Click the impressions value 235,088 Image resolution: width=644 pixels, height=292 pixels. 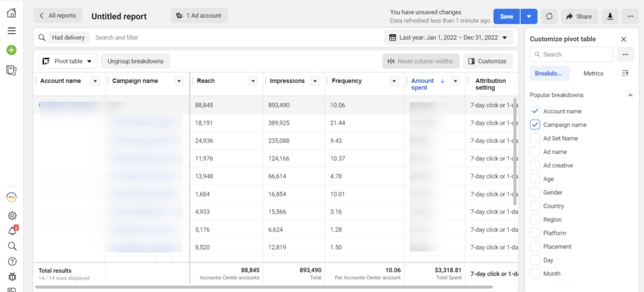279,141
